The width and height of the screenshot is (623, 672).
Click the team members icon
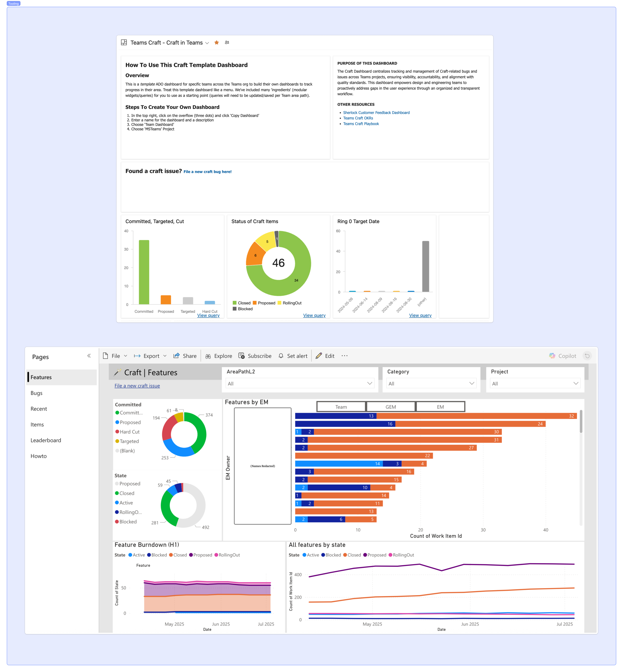click(227, 43)
